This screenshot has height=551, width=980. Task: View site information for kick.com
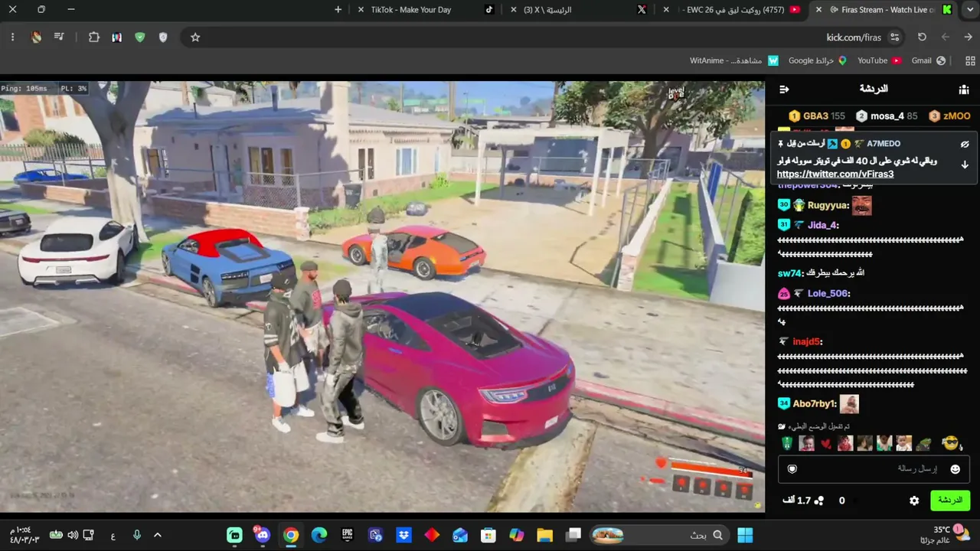click(x=894, y=37)
